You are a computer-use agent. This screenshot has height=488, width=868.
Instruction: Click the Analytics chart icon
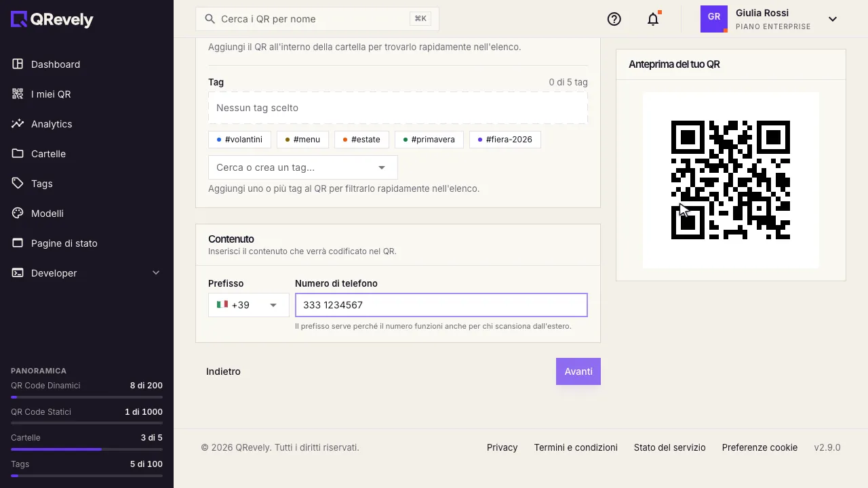[x=18, y=123]
